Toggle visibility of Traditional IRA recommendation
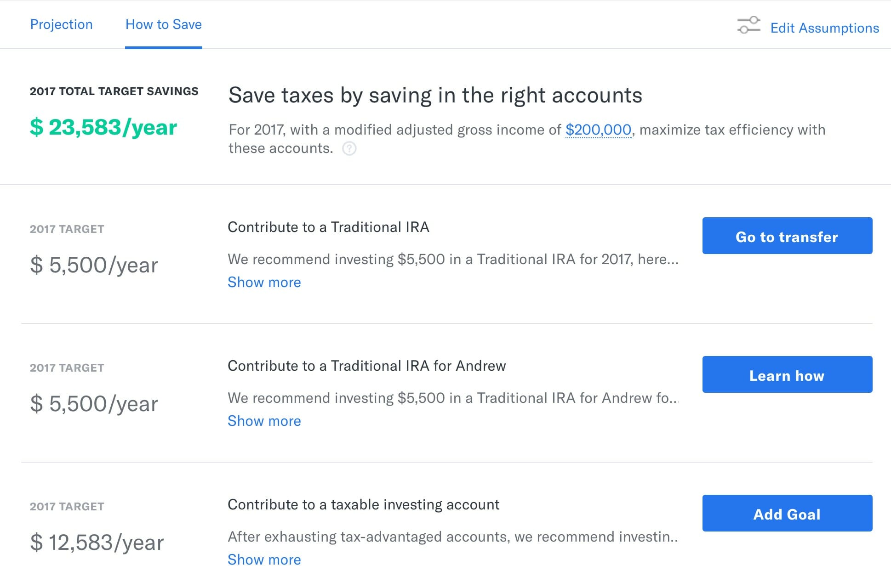This screenshot has width=891, height=588. pyautogui.click(x=263, y=282)
